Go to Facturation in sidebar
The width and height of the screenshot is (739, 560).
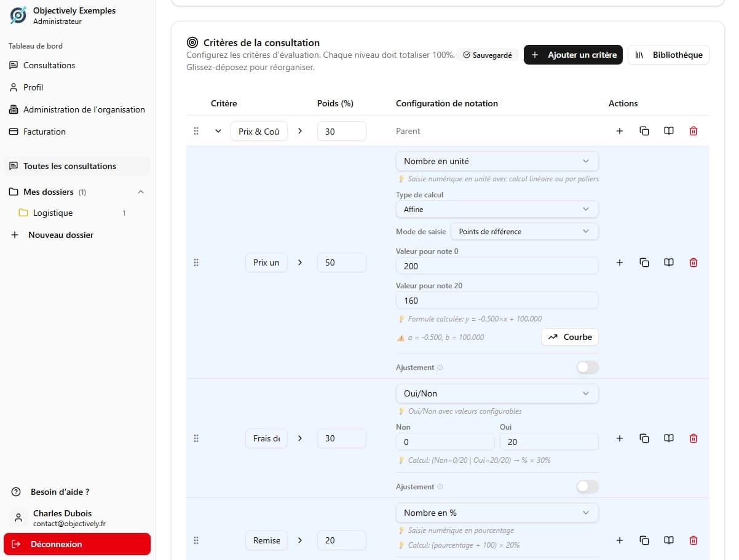pyautogui.click(x=44, y=132)
